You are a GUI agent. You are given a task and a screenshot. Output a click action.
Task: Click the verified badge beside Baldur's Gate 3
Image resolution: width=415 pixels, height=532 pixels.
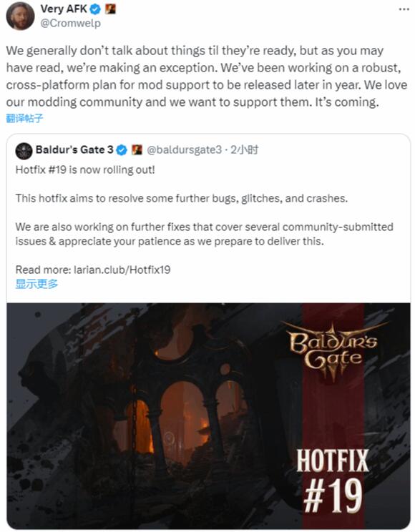[x=122, y=149]
